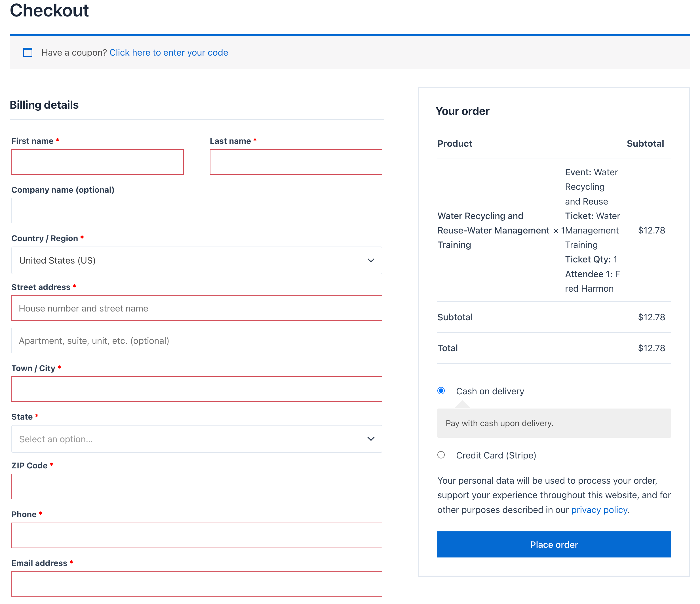Click into the Phone number field
This screenshot has width=700, height=604.
point(197,535)
